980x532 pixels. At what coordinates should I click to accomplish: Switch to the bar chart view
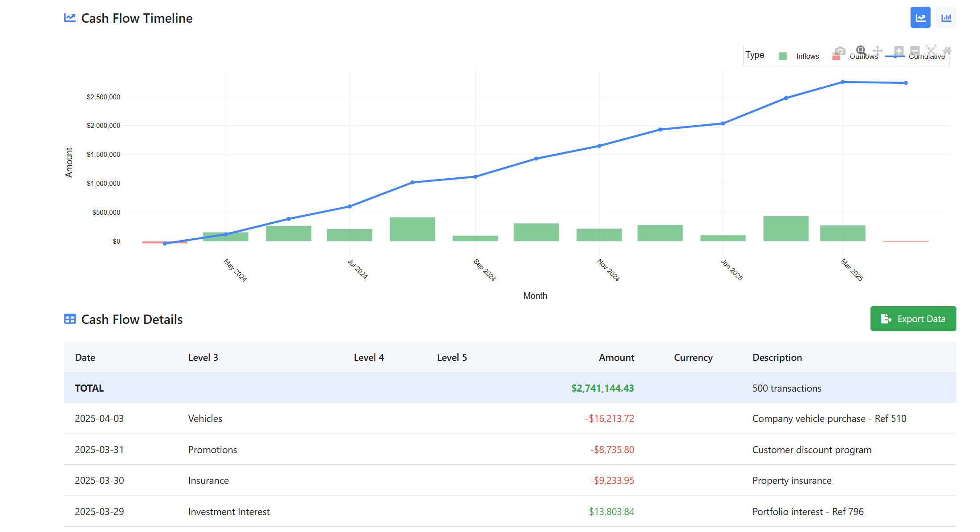[946, 18]
